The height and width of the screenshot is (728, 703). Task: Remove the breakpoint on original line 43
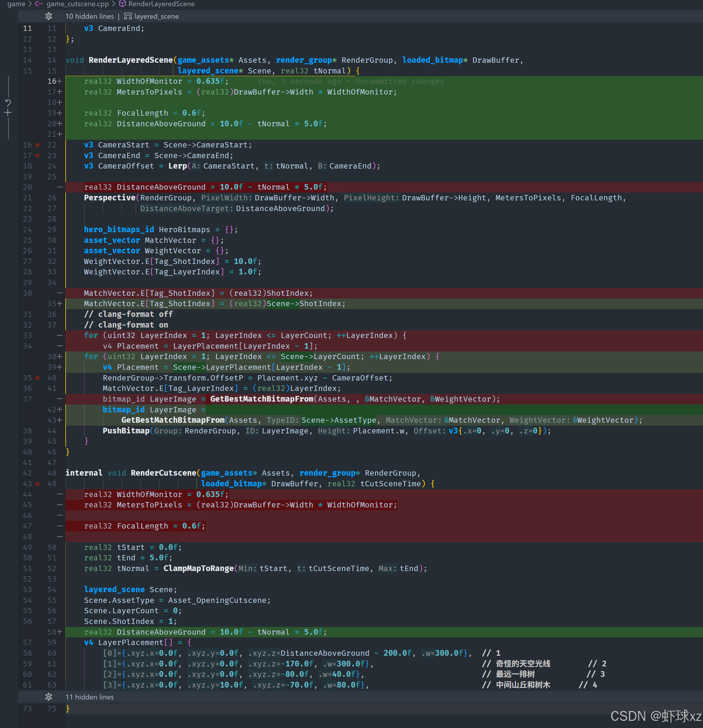[37, 484]
